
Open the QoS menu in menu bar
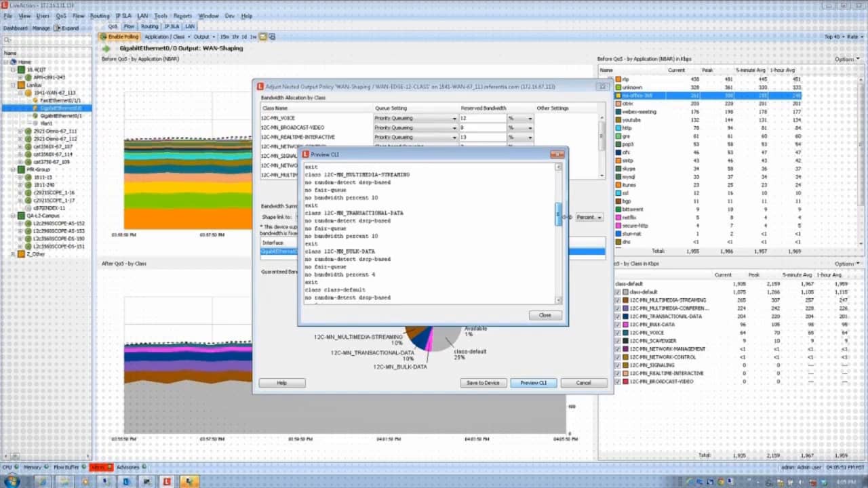tap(61, 16)
